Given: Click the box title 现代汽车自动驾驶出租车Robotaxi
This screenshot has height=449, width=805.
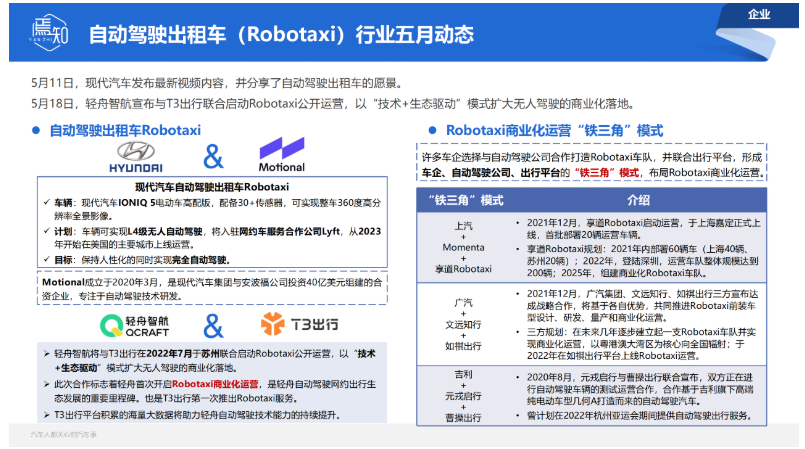Looking at the screenshot, I should [212, 187].
